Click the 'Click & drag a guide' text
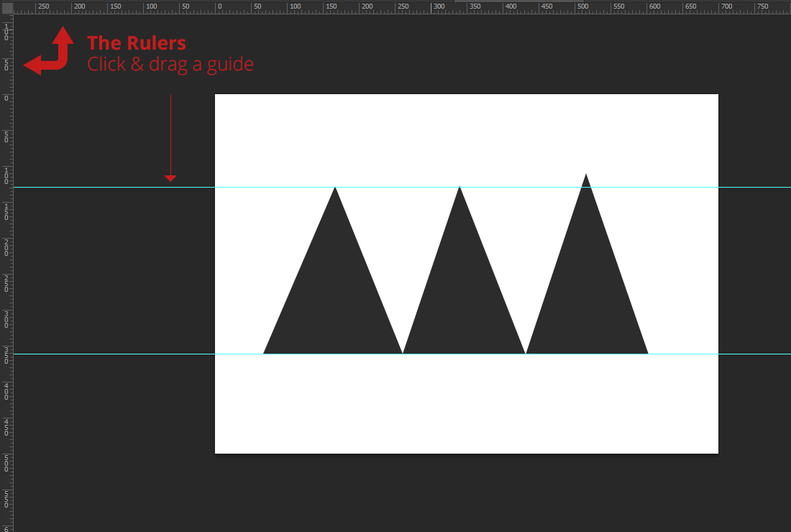 point(170,64)
